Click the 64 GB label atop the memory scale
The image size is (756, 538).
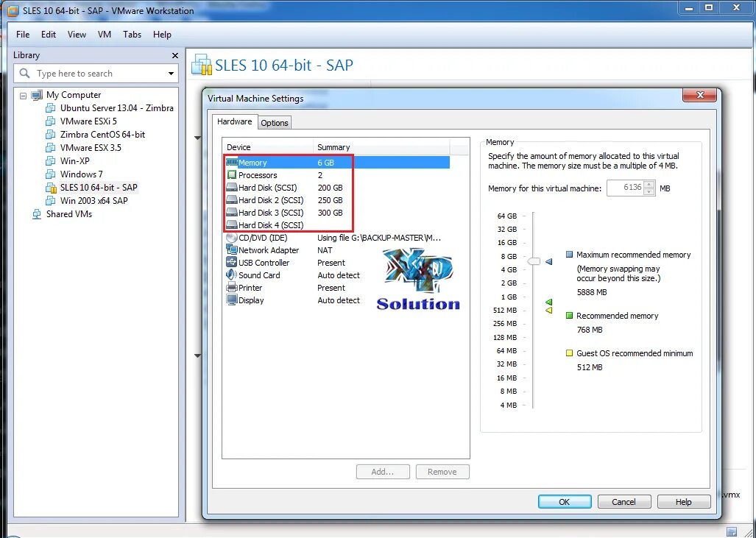[506, 216]
